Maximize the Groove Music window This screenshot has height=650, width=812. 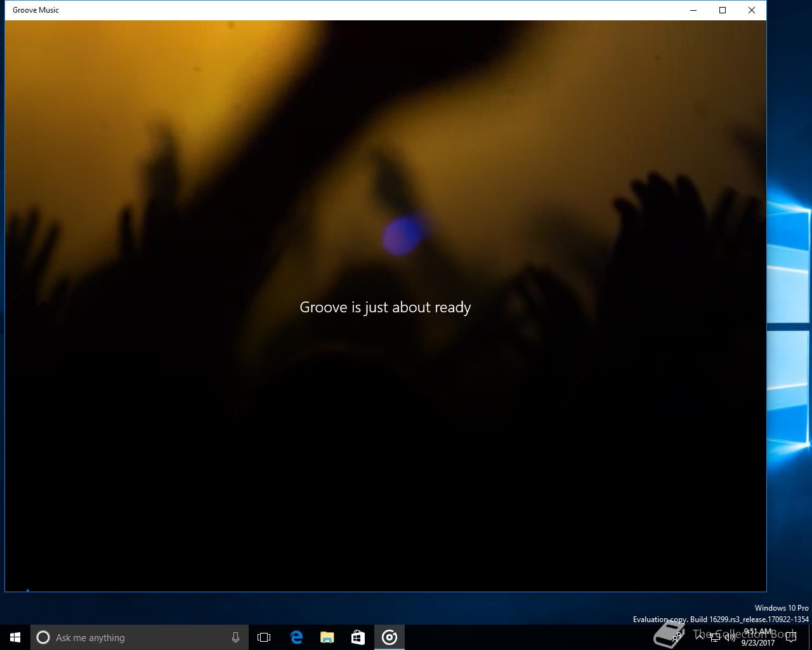coord(722,10)
